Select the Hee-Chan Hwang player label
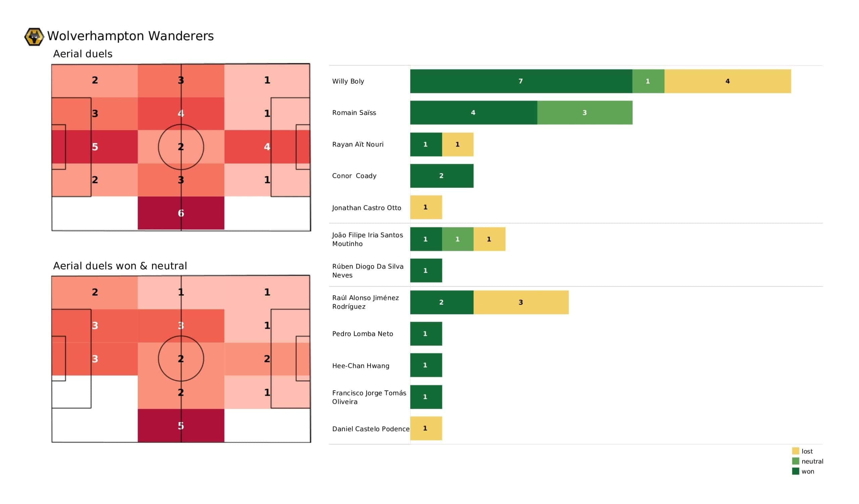The width and height of the screenshot is (859, 504). [360, 366]
